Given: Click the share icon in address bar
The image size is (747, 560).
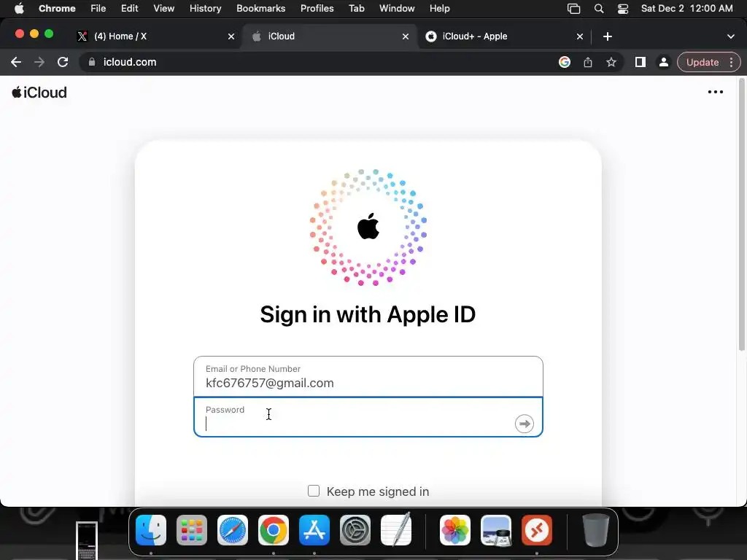Looking at the screenshot, I should pos(588,62).
